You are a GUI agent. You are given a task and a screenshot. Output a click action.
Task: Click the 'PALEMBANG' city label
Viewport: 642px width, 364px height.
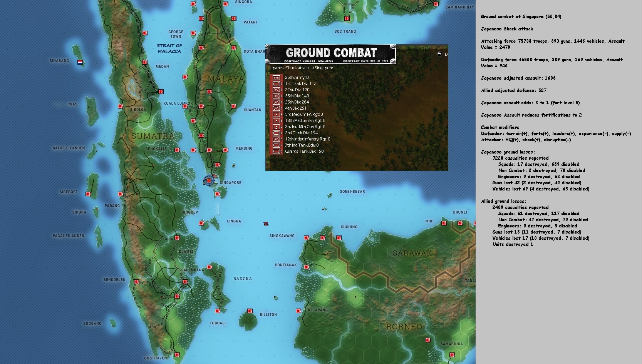193,270
